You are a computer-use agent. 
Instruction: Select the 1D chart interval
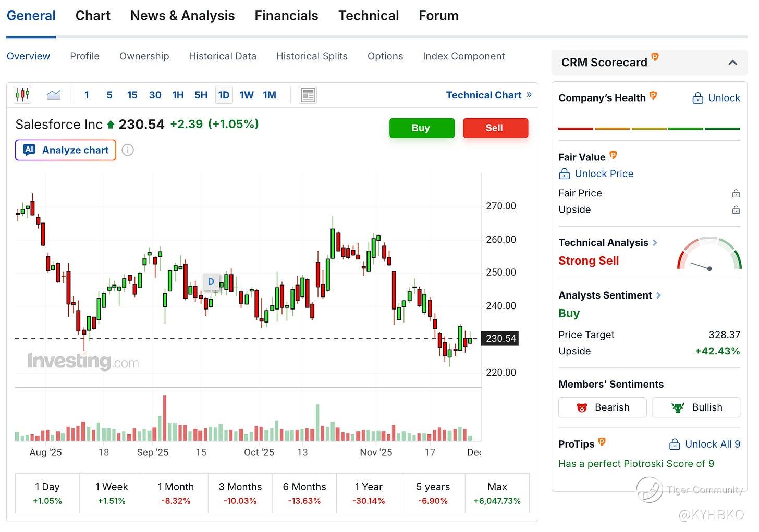pyautogui.click(x=224, y=95)
